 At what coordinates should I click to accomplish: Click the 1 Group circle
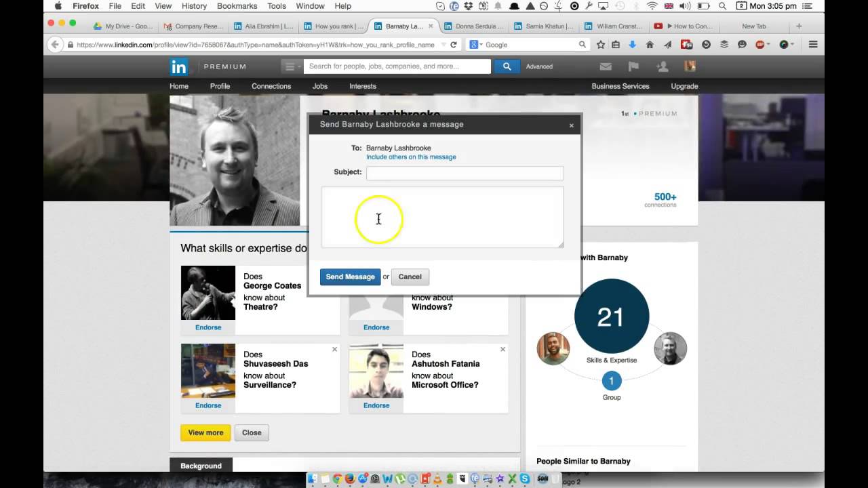(611, 381)
